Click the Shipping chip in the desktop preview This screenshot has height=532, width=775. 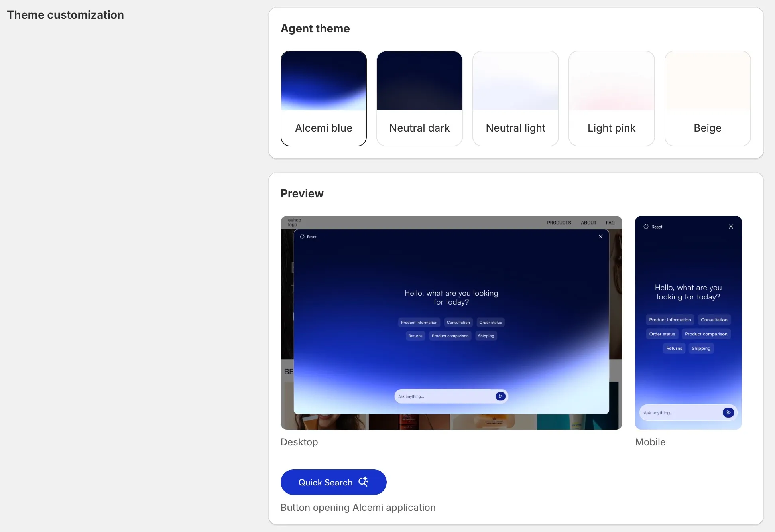point(486,336)
